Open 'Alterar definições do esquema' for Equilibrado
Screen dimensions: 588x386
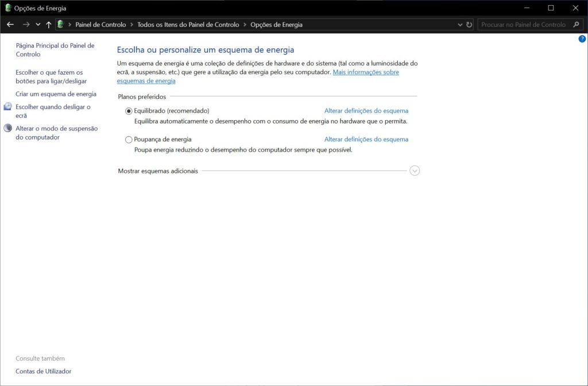tap(366, 111)
